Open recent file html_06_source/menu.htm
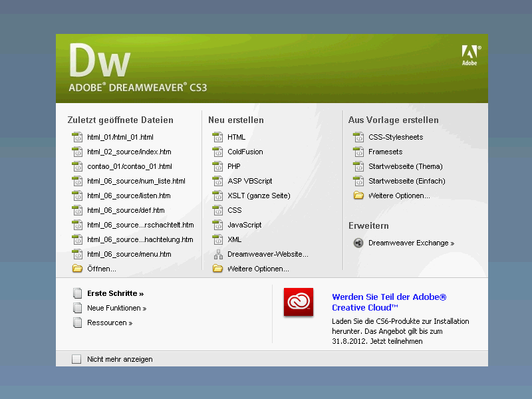 129,254
